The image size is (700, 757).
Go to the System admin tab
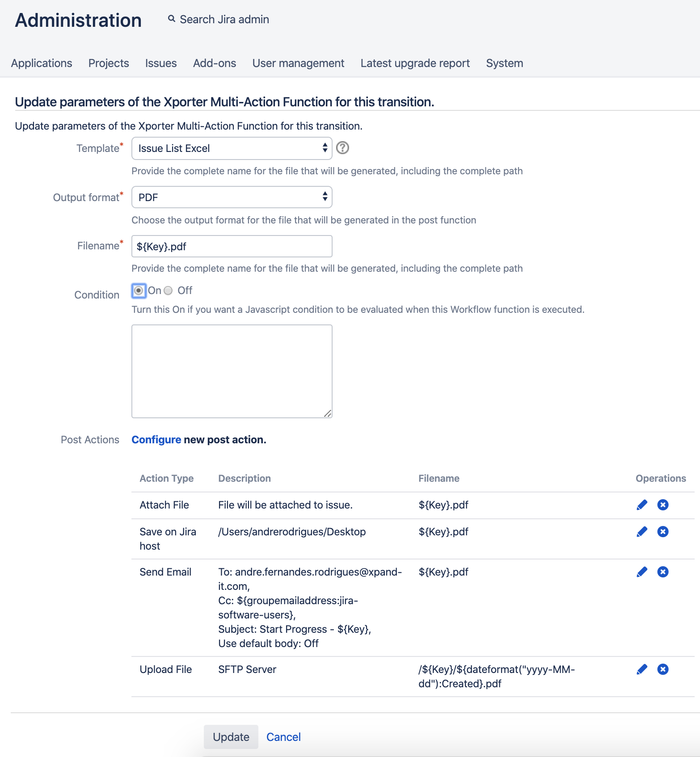[504, 63]
